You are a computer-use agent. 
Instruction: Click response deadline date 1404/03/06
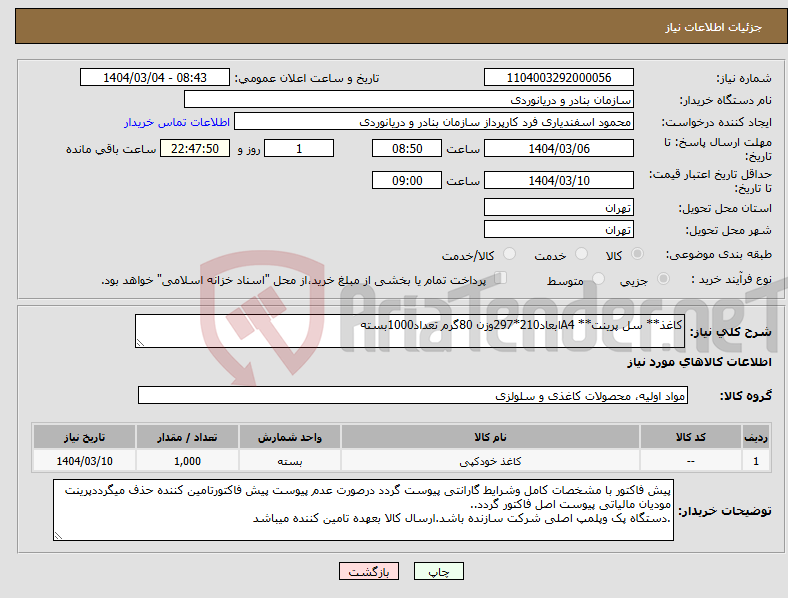pyautogui.click(x=559, y=148)
